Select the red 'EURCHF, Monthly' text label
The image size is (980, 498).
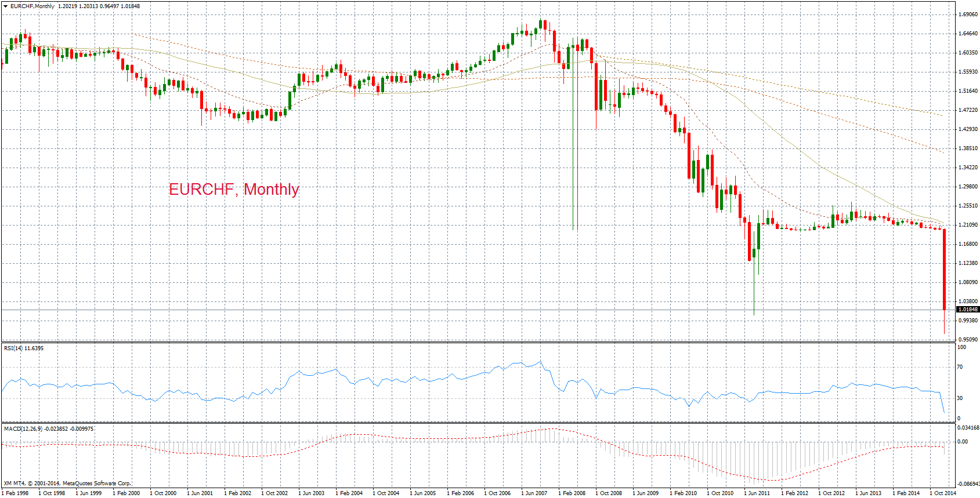pyautogui.click(x=234, y=189)
